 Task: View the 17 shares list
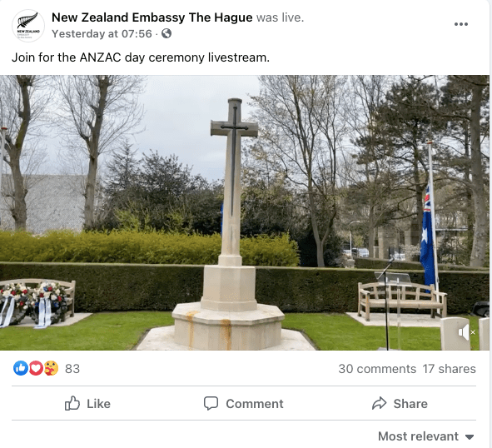[x=449, y=369]
